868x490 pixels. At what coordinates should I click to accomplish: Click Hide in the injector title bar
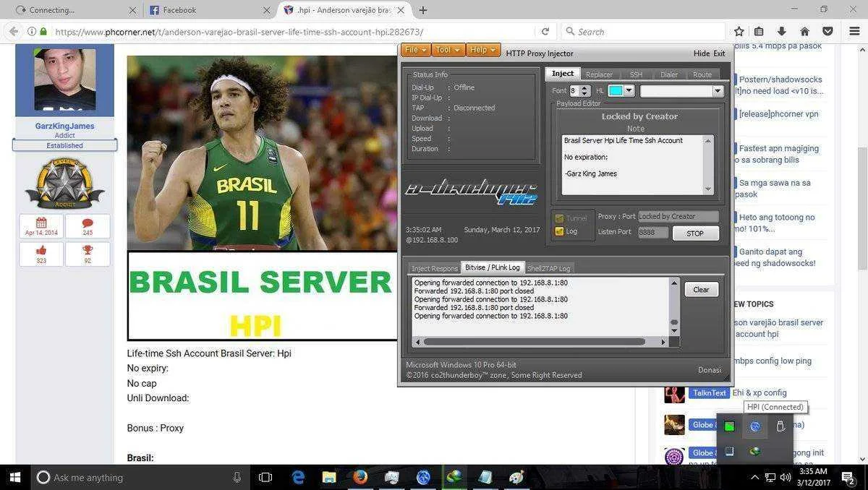click(x=702, y=53)
